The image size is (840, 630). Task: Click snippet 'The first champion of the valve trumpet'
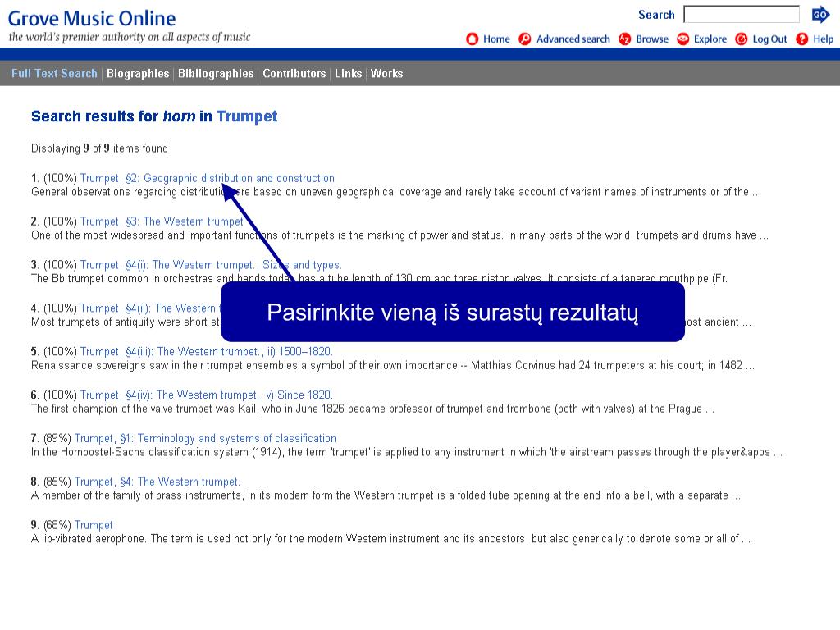(x=373, y=409)
